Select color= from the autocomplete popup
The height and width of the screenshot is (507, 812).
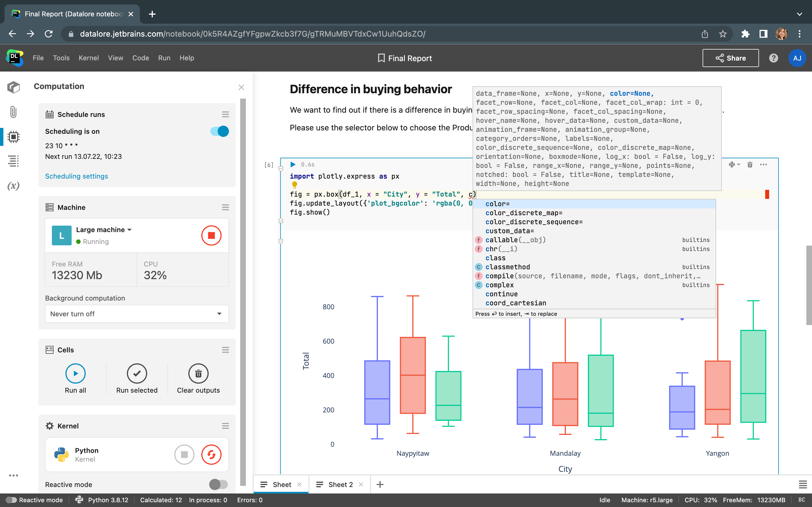[498, 204]
